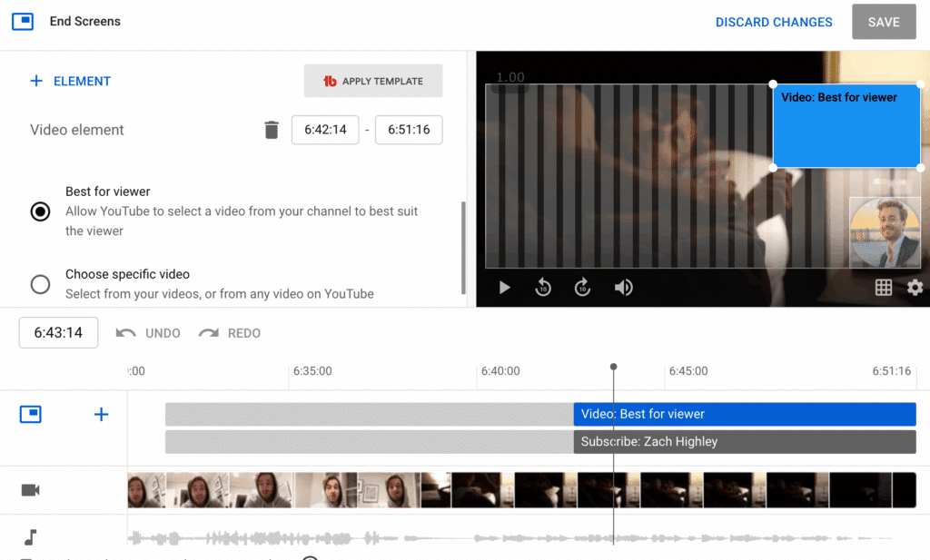Viewport: 930px width, 560px height.
Task: Click the video camera track icon
Action: 30,490
